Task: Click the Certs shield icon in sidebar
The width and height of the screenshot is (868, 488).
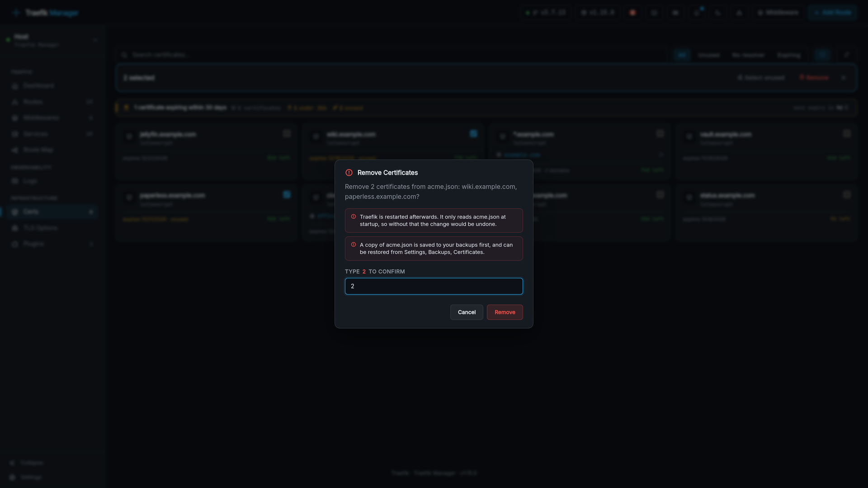Action: pos(15,212)
